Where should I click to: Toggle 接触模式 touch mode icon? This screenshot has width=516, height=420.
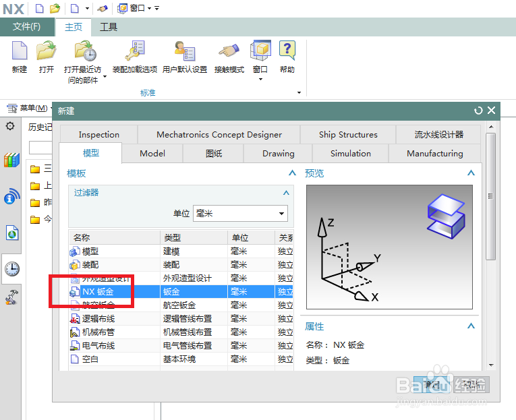tap(229, 51)
